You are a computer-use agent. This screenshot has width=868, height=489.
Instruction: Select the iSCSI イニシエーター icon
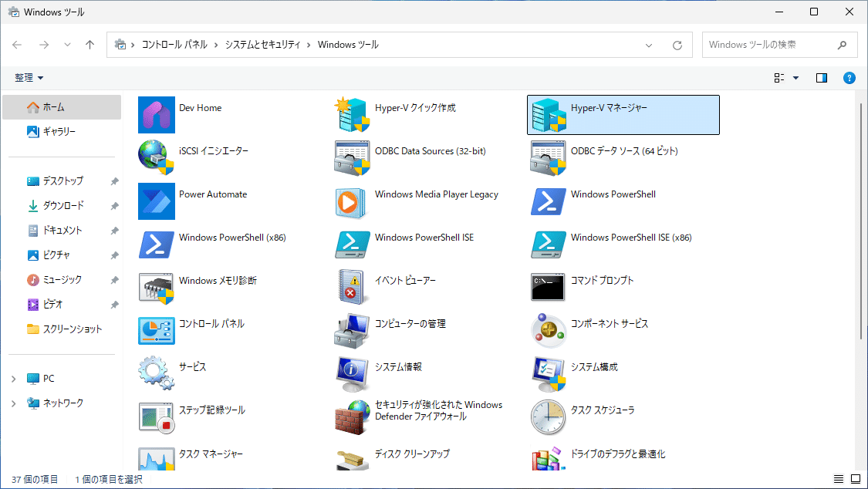tap(156, 157)
